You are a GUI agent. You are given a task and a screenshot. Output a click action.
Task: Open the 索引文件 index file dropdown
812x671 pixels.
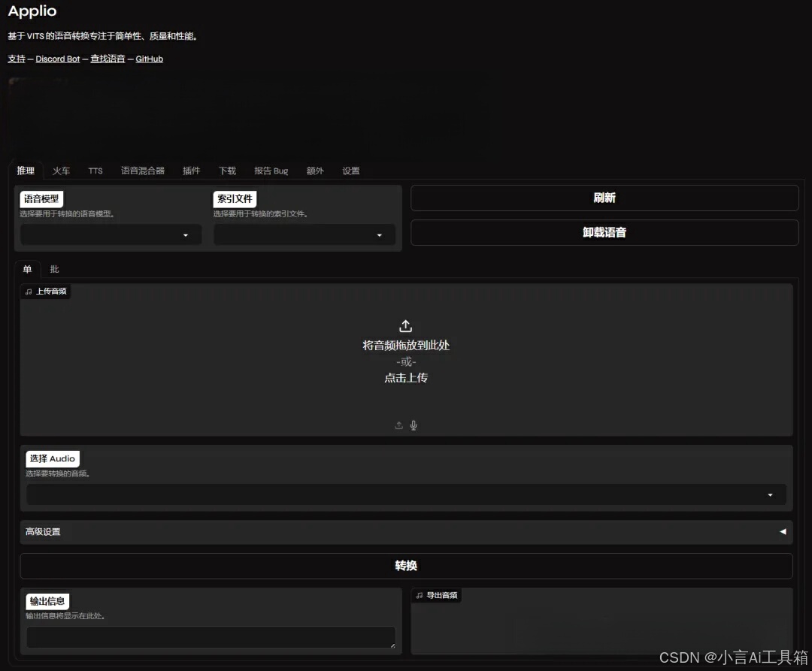[304, 235]
